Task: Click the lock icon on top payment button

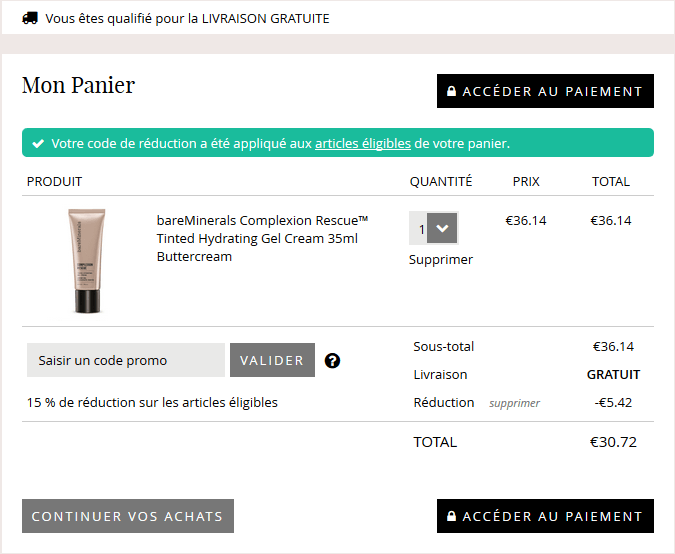Action: [x=451, y=91]
